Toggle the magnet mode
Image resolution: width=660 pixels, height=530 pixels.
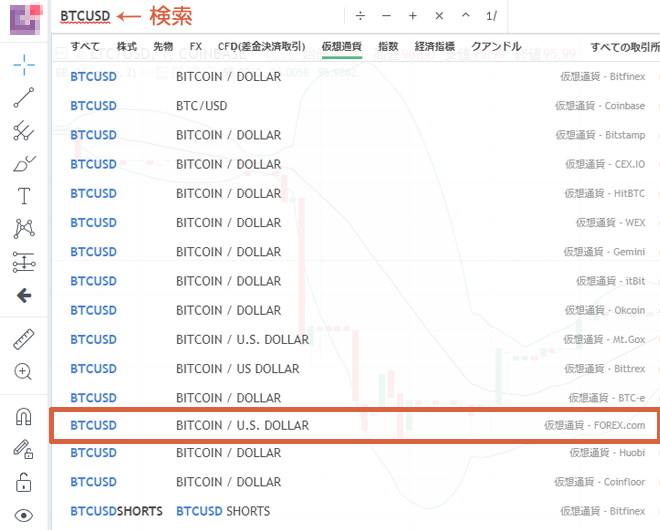pyautogui.click(x=24, y=417)
